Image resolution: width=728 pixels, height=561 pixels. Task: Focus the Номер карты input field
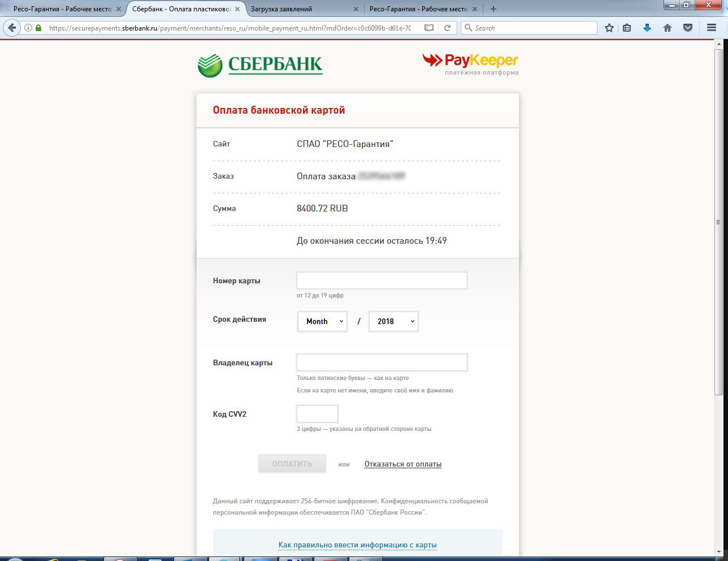point(382,280)
